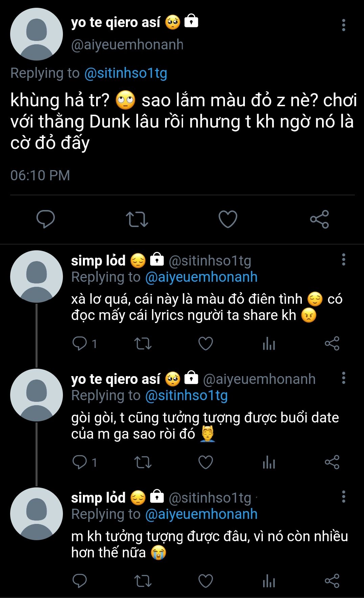Share the 'gòi gòi' reply tweet
The width and height of the screenshot is (364, 598).
click(332, 462)
